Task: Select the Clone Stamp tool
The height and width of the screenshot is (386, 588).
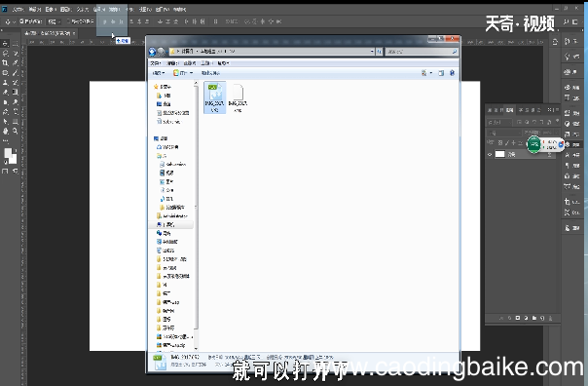Action: click(5, 83)
